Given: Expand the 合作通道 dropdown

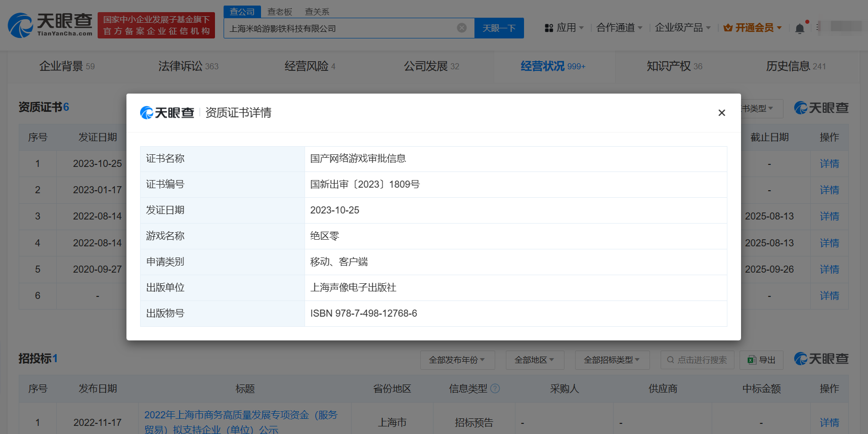Looking at the screenshot, I should (619, 28).
